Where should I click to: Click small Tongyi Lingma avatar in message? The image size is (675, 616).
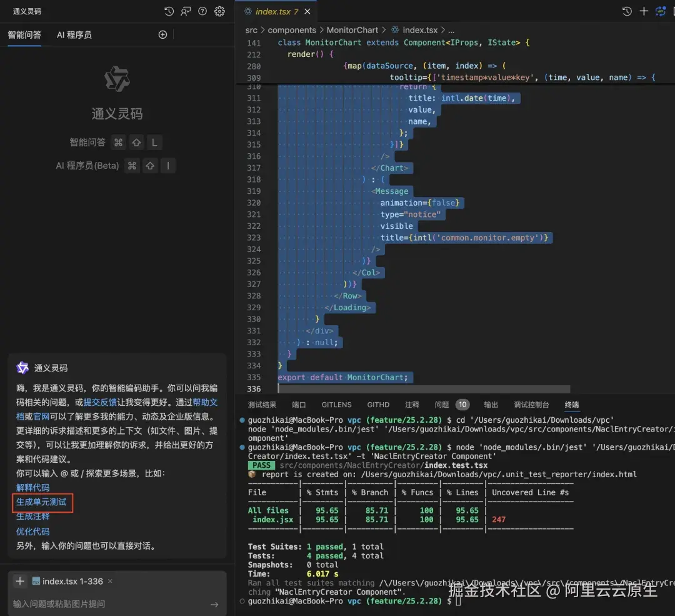(x=22, y=368)
